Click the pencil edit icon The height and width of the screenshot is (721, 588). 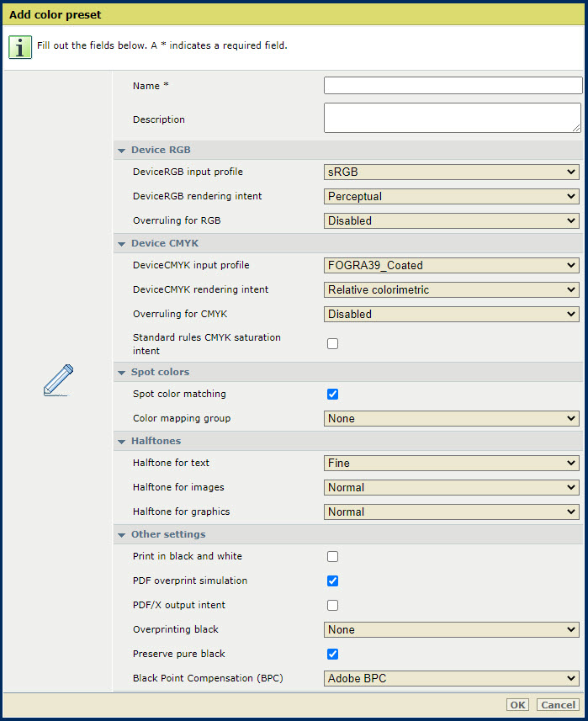tap(58, 380)
